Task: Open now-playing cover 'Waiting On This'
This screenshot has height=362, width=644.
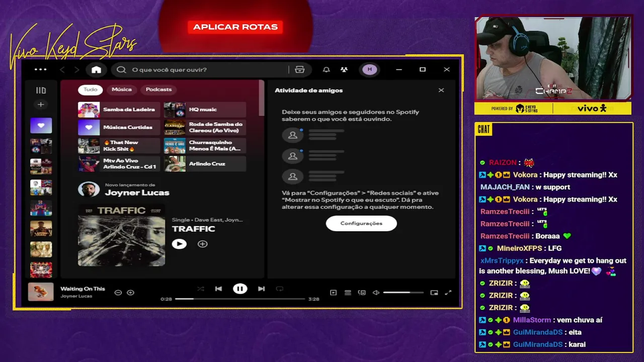Action: 41,292
